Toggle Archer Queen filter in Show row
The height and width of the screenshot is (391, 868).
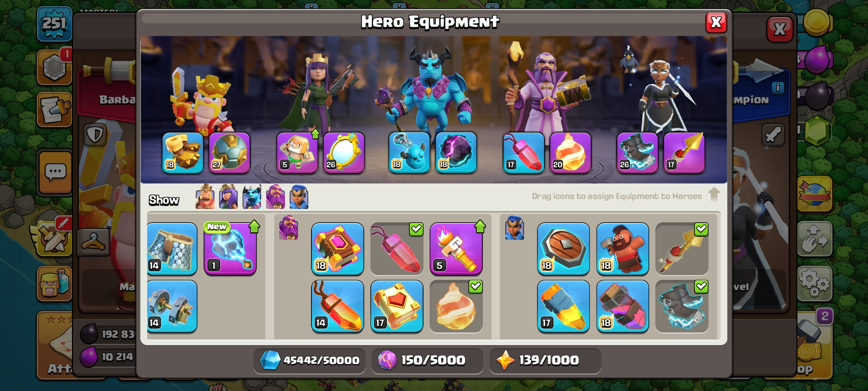tap(229, 197)
